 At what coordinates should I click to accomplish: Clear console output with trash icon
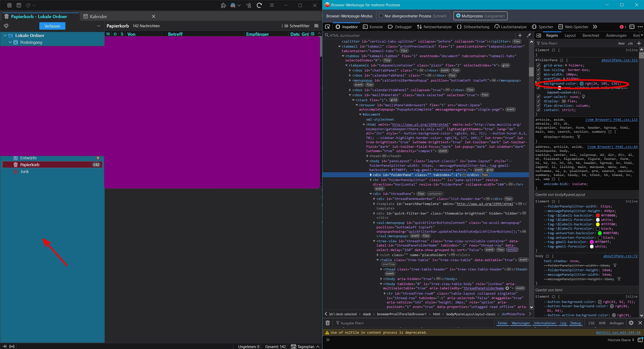pyautogui.click(x=328, y=323)
